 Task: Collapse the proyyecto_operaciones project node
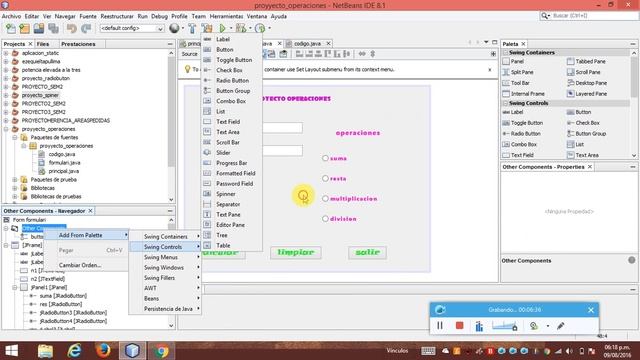(6, 129)
